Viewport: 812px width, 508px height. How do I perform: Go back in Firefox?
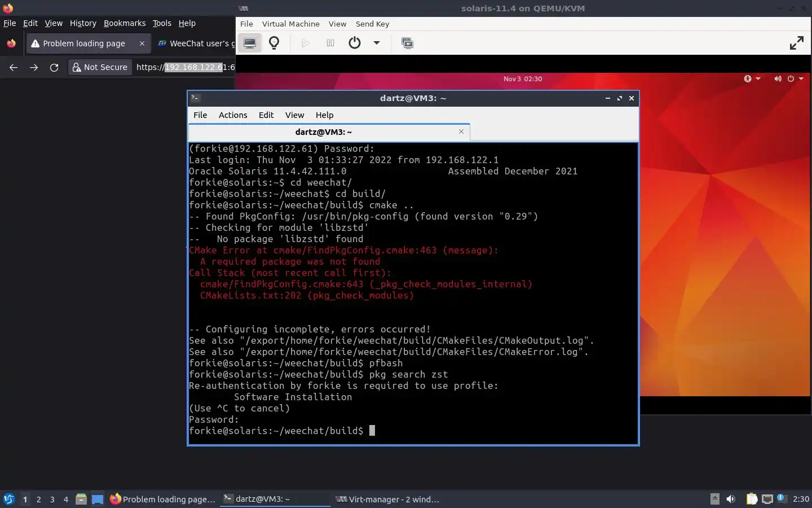14,67
